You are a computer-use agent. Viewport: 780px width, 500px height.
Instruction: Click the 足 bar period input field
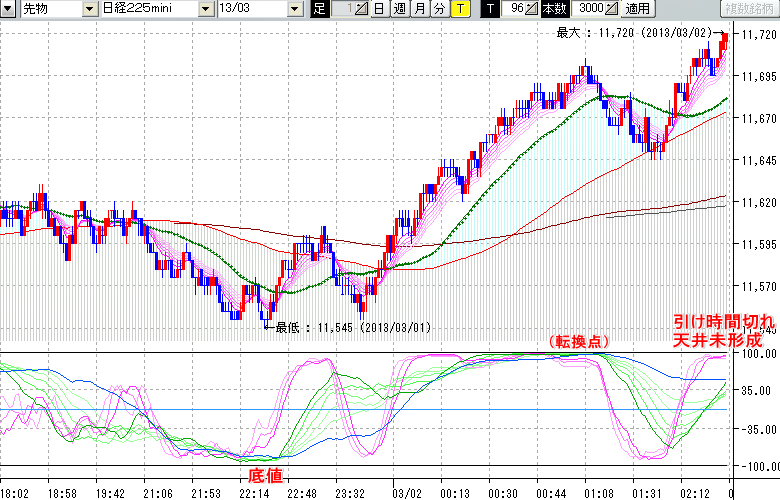(x=343, y=9)
